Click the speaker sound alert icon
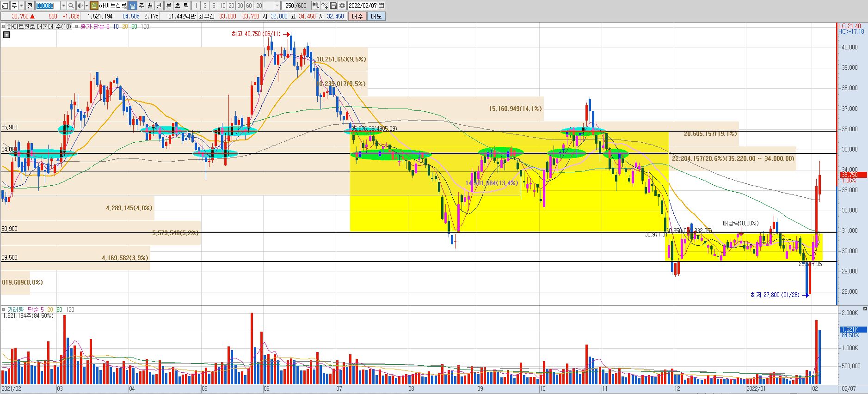868x394 pixels. point(80,6)
